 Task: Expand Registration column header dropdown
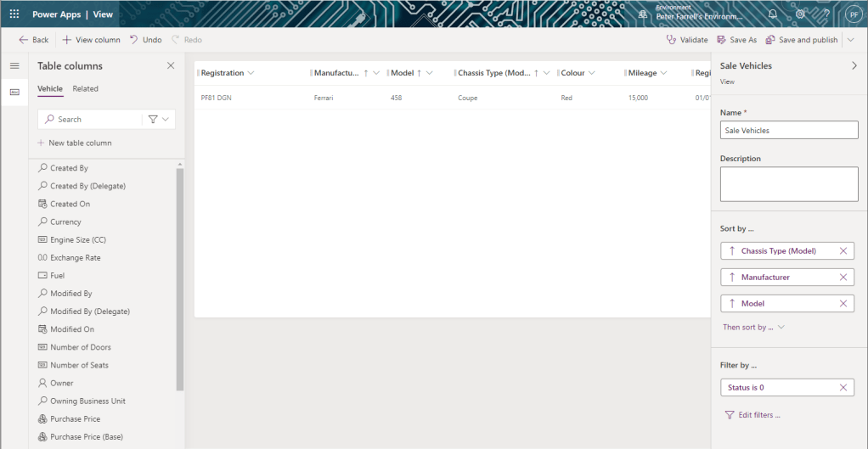click(x=251, y=73)
